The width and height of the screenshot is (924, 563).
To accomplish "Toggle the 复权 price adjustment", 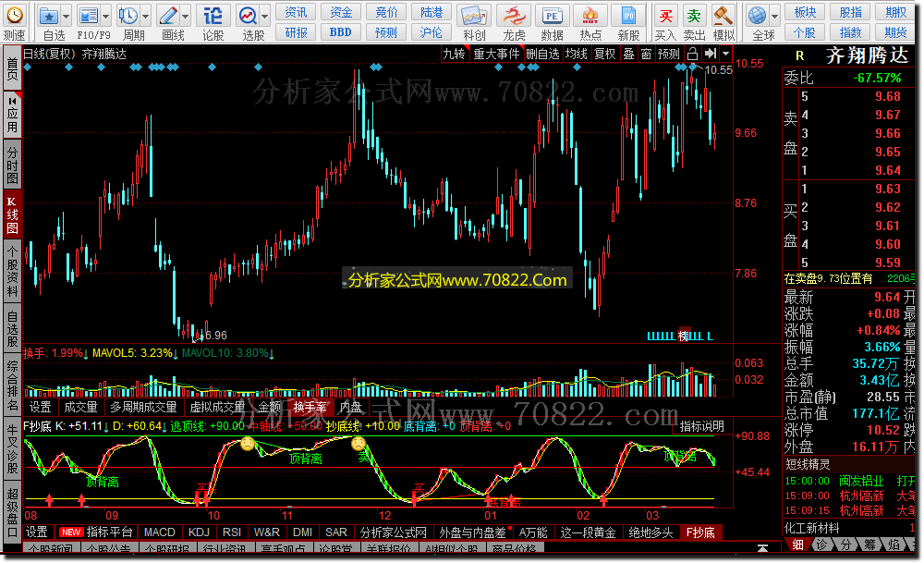I will coord(604,55).
